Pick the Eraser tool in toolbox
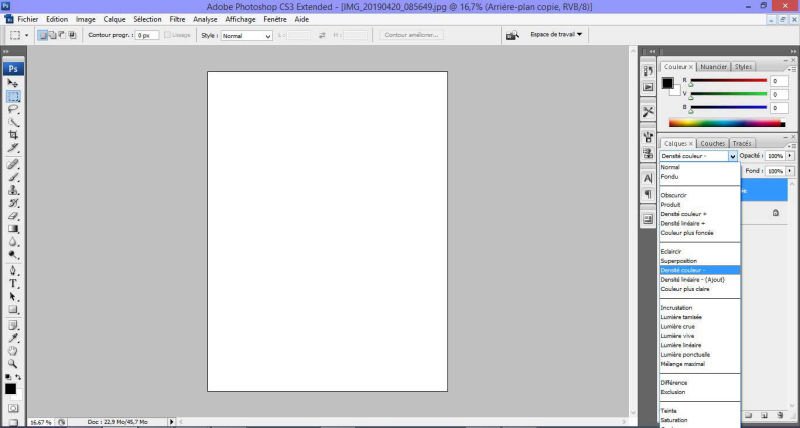The width and height of the screenshot is (800, 428). (13, 216)
